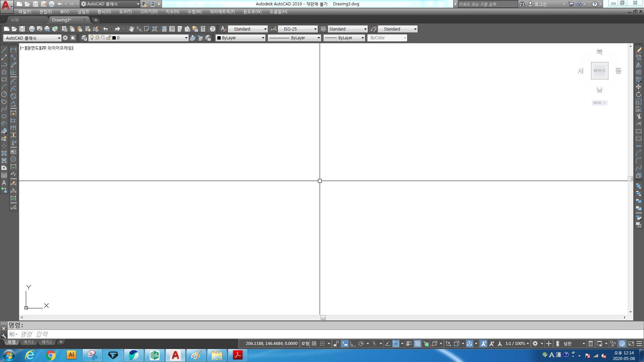
Task: Toggle grid display in status bar
Action: click(x=314, y=344)
